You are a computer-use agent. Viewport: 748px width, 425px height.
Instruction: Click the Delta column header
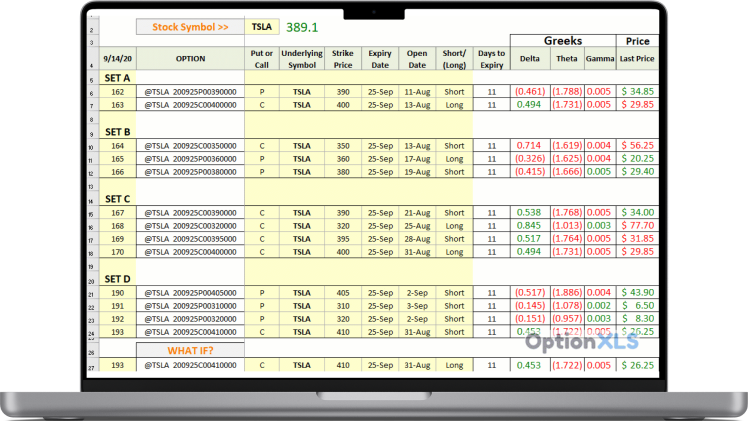[530, 59]
